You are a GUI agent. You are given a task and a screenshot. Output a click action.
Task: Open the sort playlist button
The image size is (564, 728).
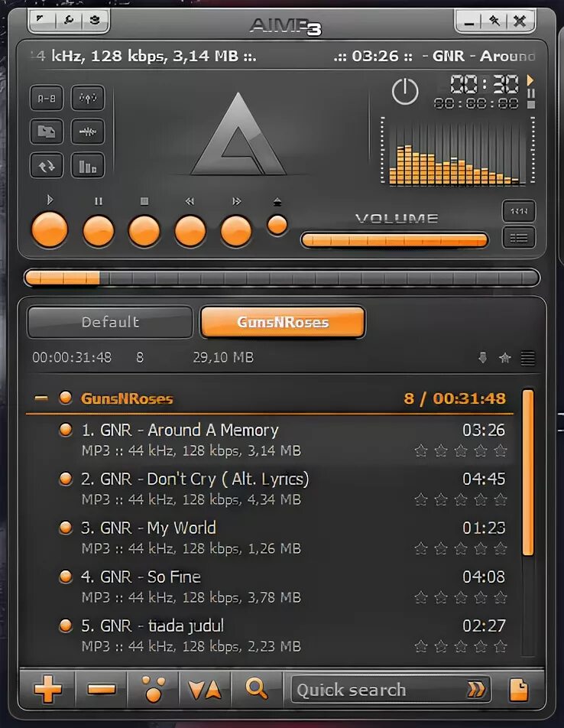click(205, 690)
